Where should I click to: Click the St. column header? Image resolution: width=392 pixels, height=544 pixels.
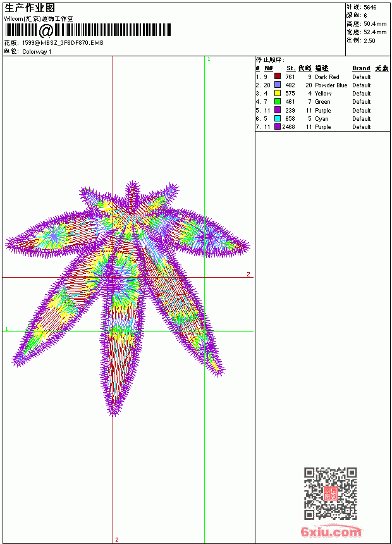(x=291, y=68)
